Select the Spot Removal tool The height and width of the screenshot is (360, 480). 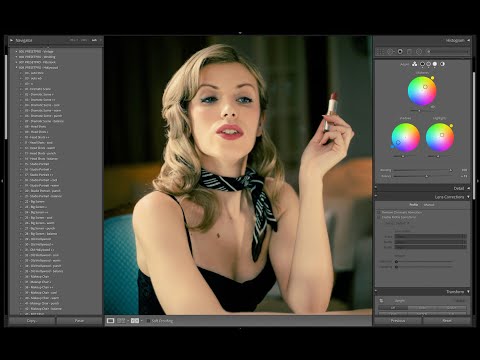tap(390, 52)
